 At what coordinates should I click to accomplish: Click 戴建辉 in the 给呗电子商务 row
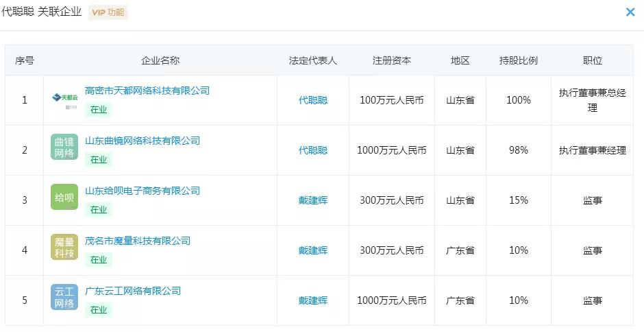(313, 201)
